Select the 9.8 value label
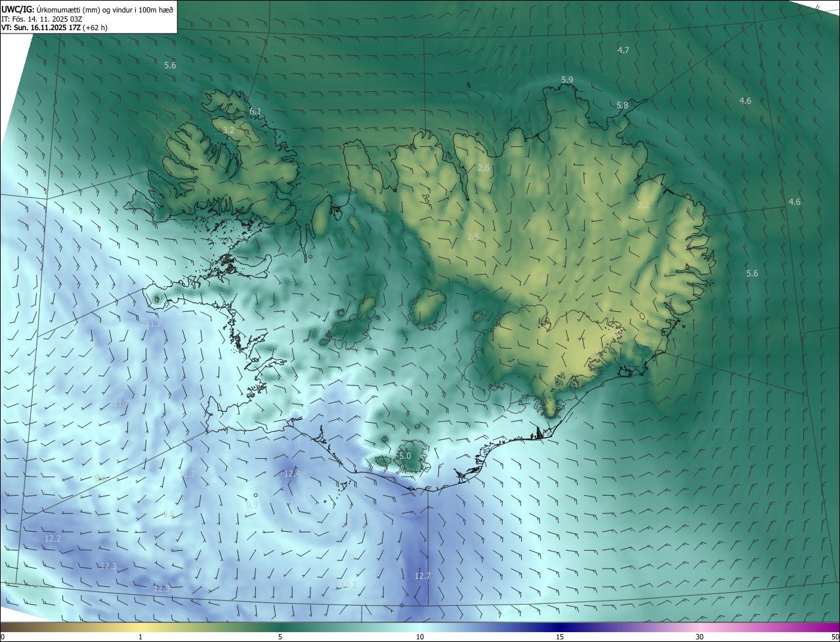Viewport: 840px width, 642px height. (169, 515)
